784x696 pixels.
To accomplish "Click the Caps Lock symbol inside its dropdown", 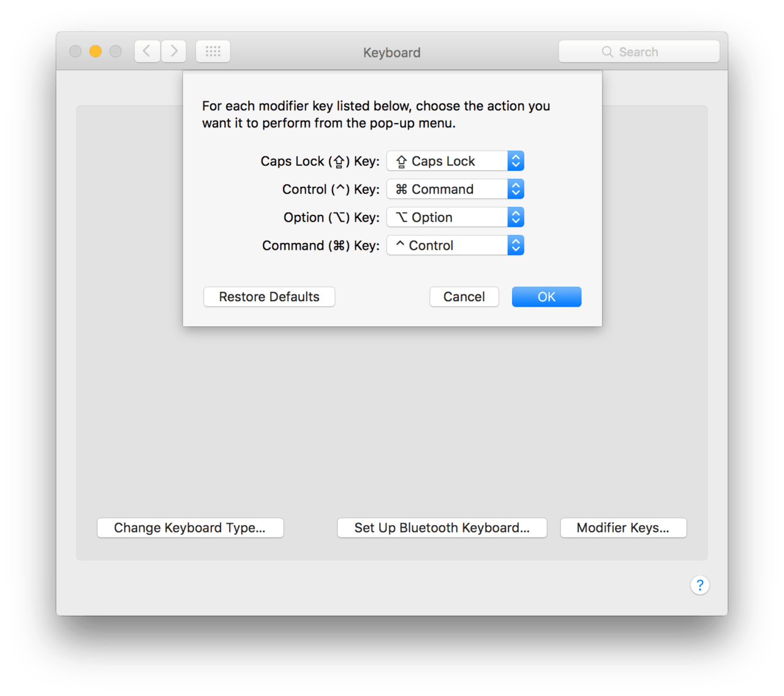I will click(x=401, y=161).
